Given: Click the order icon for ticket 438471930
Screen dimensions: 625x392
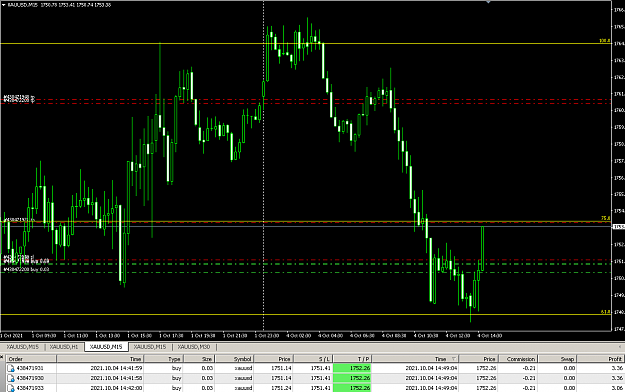Looking at the screenshot, I should click(x=11, y=378).
